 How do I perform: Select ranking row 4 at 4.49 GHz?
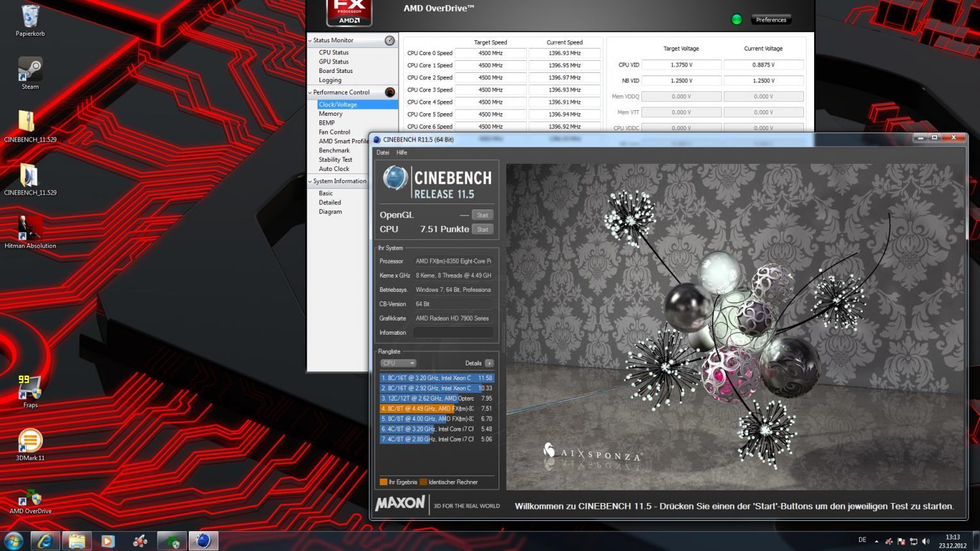pyautogui.click(x=437, y=409)
